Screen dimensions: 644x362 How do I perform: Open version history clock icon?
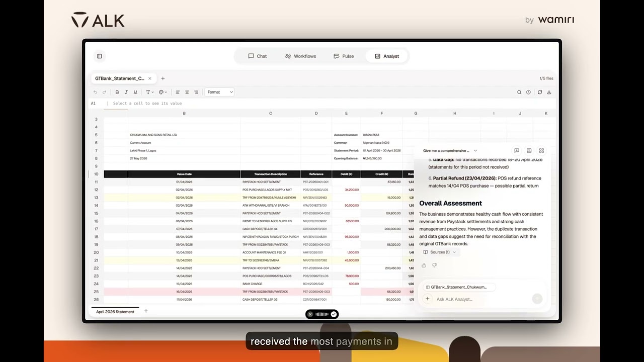coord(528,92)
